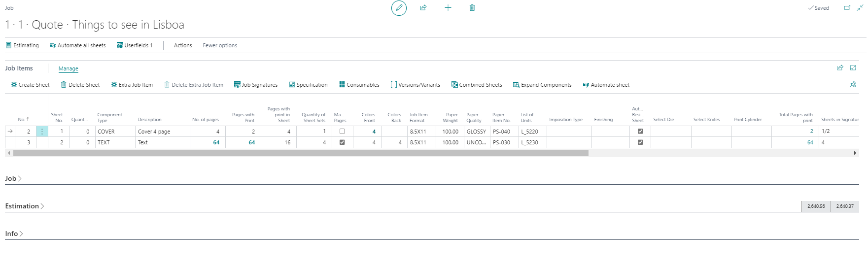
Task: Click Fewer options
Action: click(x=220, y=45)
